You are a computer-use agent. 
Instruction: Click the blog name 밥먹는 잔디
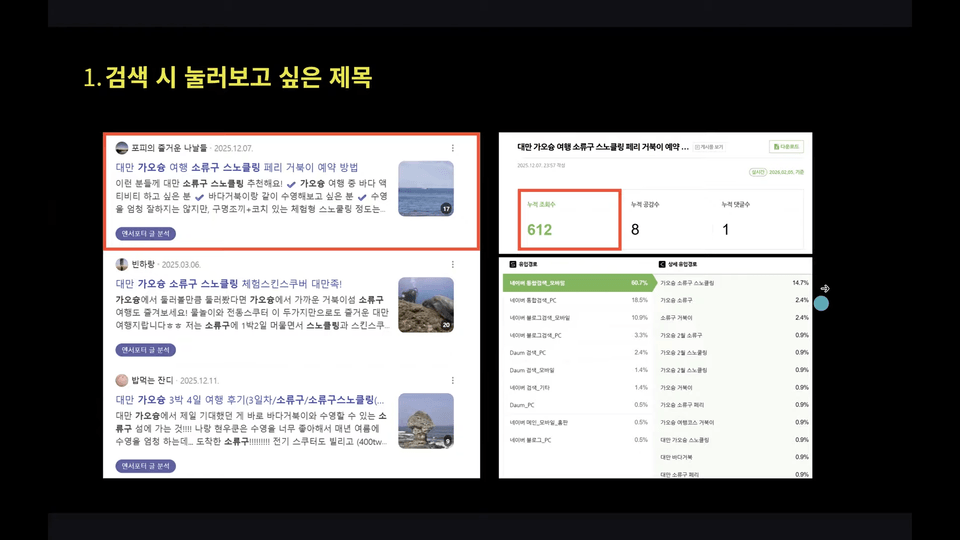point(152,380)
